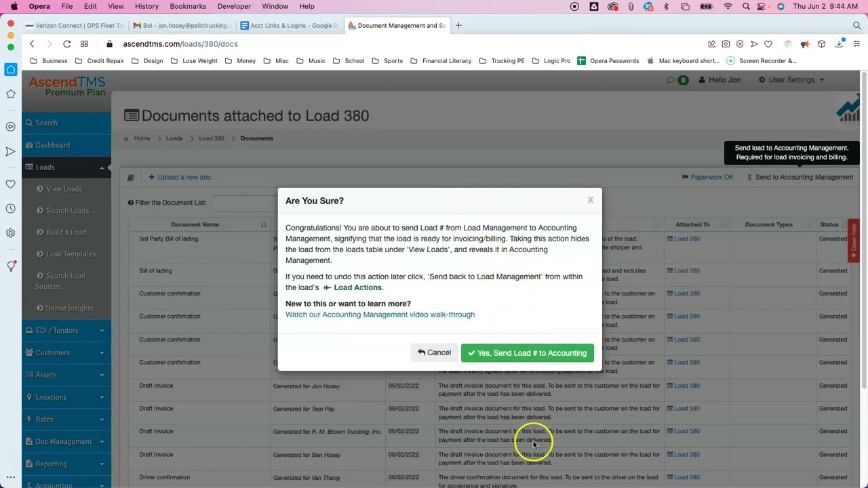Open the Trucking PE bookmarks folder
This screenshot has width=868, height=488.
coord(502,61)
